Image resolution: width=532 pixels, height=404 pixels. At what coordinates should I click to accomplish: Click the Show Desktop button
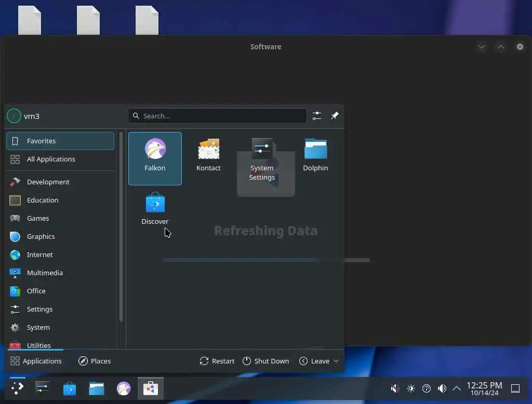515,388
